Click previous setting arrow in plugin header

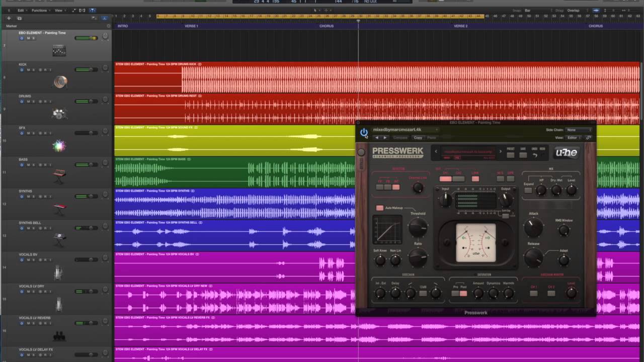click(x=376, y=138)
